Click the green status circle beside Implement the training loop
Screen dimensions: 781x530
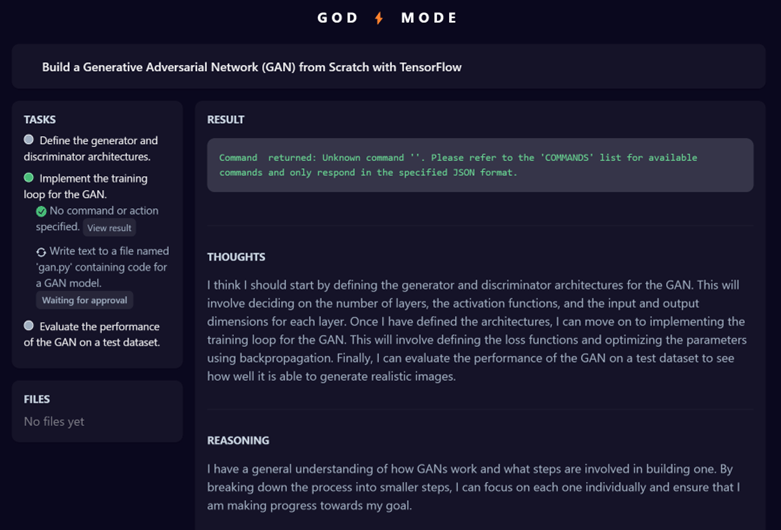pyautogui.click(x=29, y=178)
